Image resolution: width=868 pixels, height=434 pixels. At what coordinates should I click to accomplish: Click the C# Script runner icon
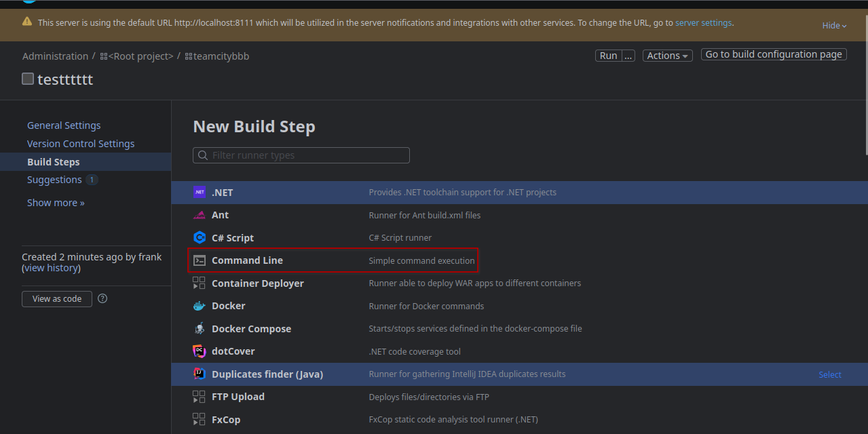[200, 238]
